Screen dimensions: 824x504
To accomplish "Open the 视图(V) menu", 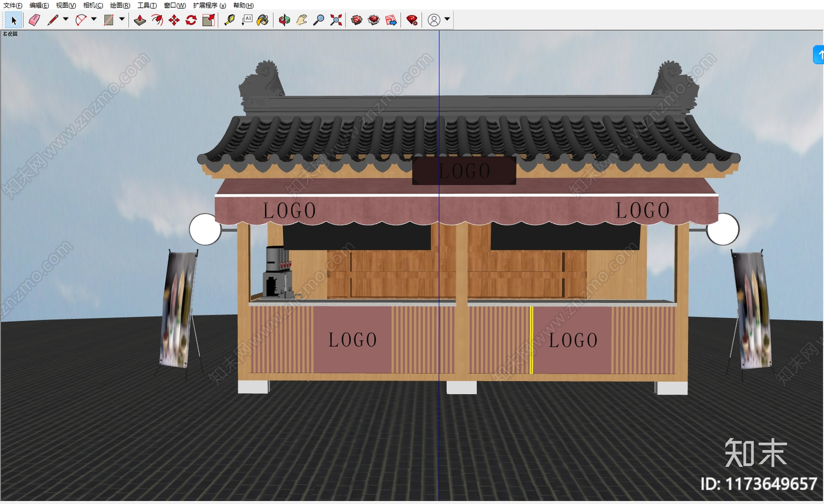I will (x=66, y=5).
